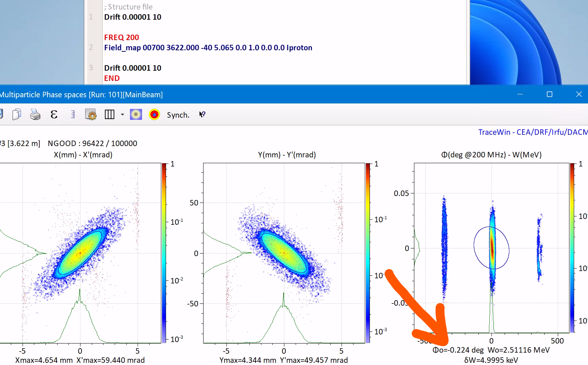Click the ruler scale icon

pyautogui.click(x=73, y=115)
